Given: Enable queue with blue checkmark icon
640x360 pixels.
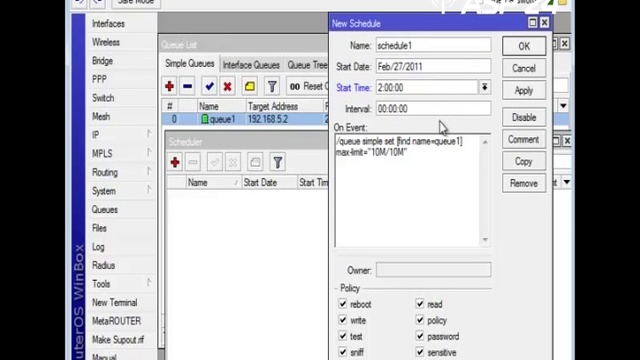Looking at the screenshot, I should tap(209, 87).
